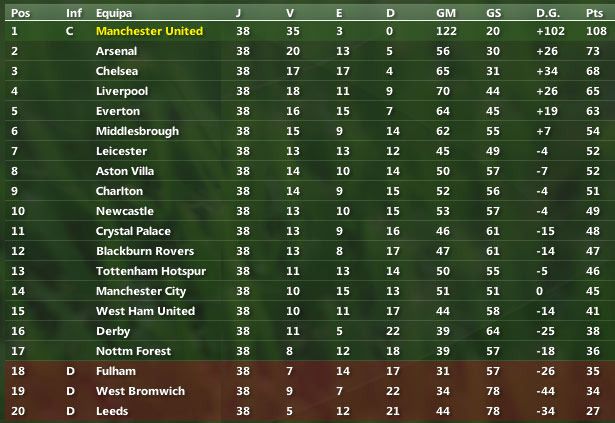
Task: Click the Pos column header
Action: [x=20, y=11]
